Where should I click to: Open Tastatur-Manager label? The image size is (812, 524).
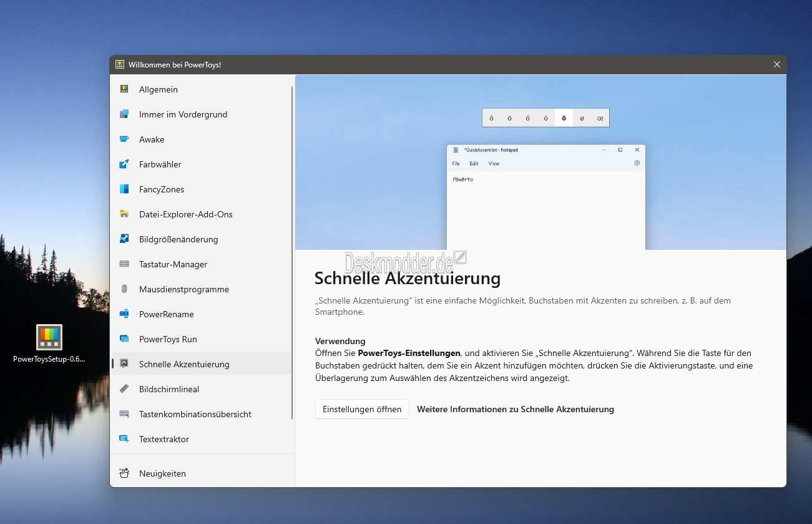(x=174, y=264)
